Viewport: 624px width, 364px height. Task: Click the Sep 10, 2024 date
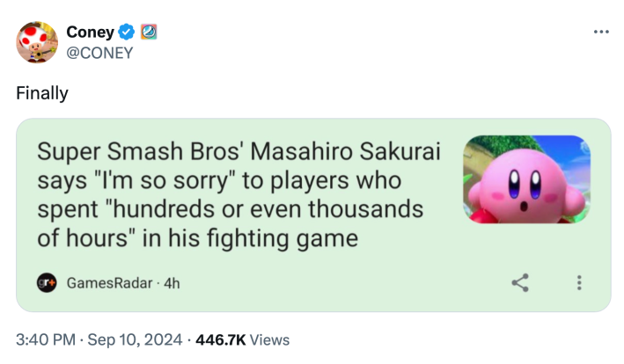click(135, 339)
